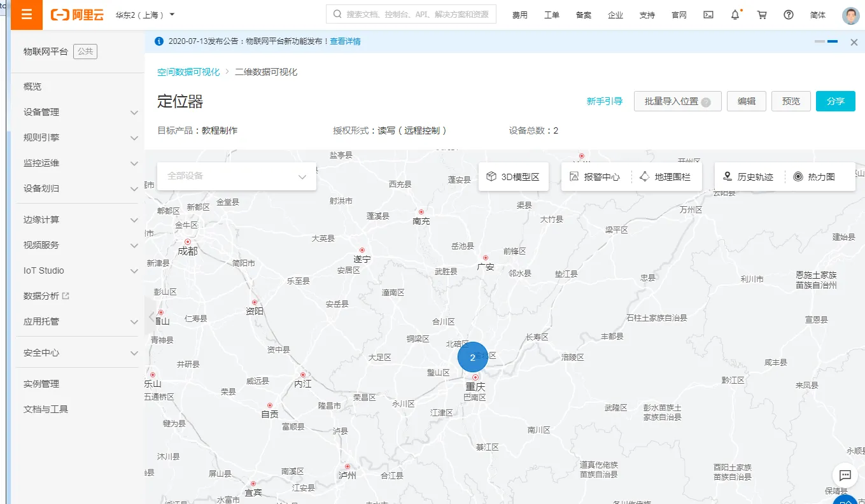Open the chat feedback icon

coord(845,475)
